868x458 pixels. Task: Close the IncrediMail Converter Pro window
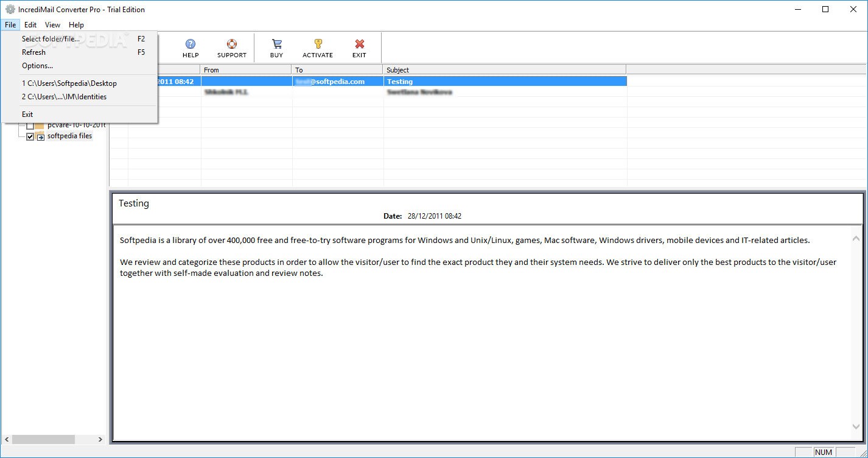click(853, 9)
